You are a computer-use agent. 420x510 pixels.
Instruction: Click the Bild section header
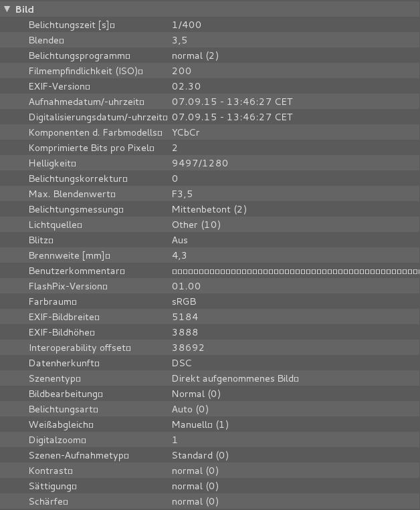tap(25, 9)
